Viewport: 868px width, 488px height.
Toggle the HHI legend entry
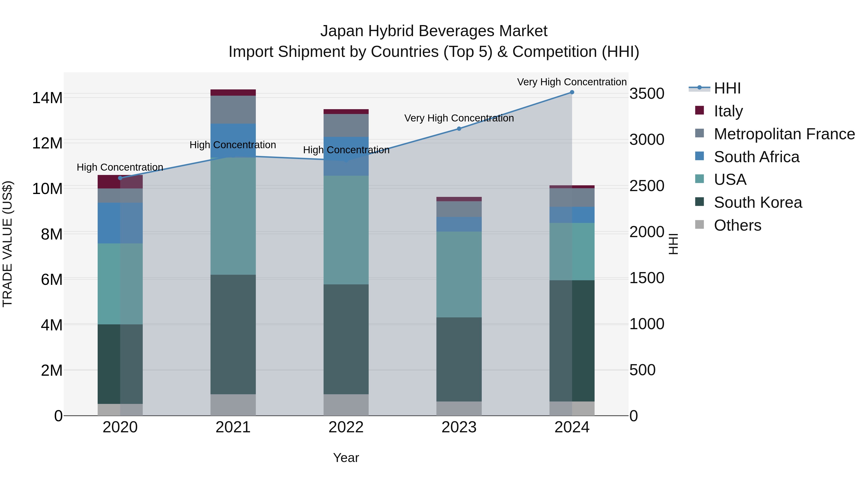pos(715,88)
